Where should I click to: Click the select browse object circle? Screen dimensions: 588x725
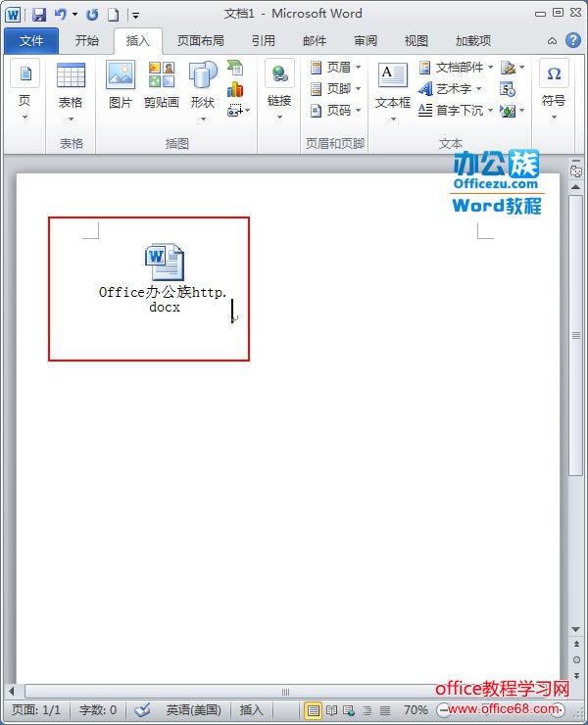576,659
